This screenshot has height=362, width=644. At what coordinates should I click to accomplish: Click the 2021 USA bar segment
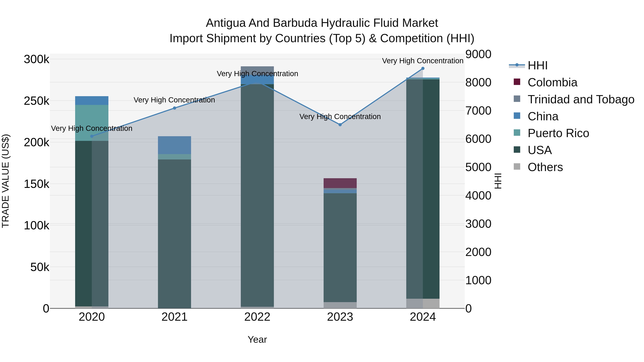point(174,234)
